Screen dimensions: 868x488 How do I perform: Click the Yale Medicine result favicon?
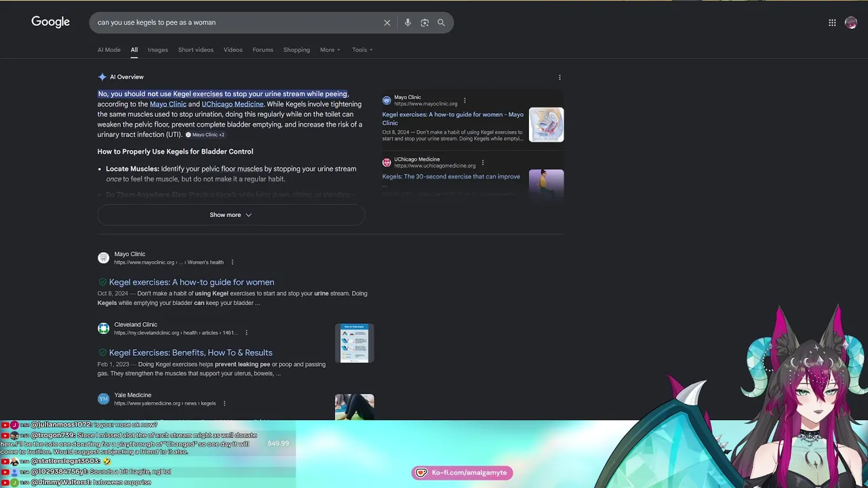click(103, 399)
